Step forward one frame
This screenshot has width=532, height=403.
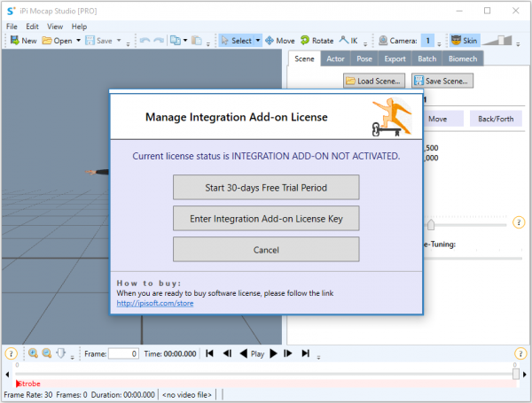point(288,353)
